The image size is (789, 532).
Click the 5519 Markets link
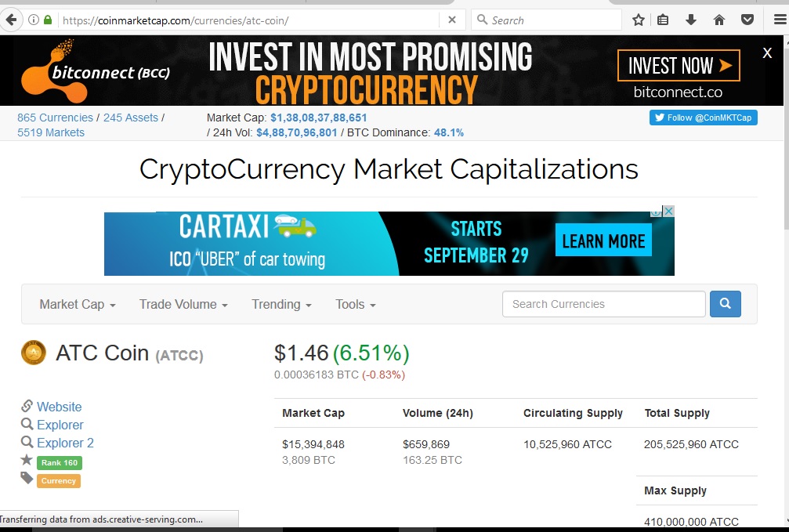tap(50, 132)
